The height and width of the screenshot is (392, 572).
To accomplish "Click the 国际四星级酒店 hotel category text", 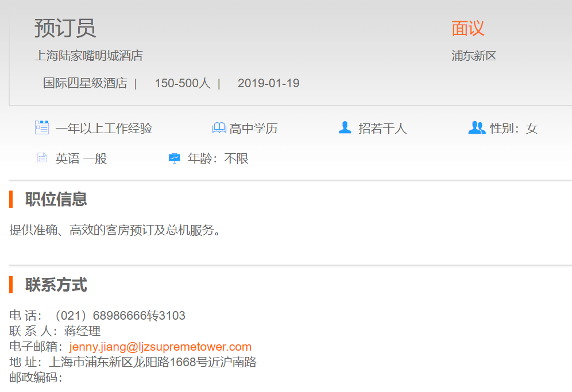I will (x=85, y=83).
